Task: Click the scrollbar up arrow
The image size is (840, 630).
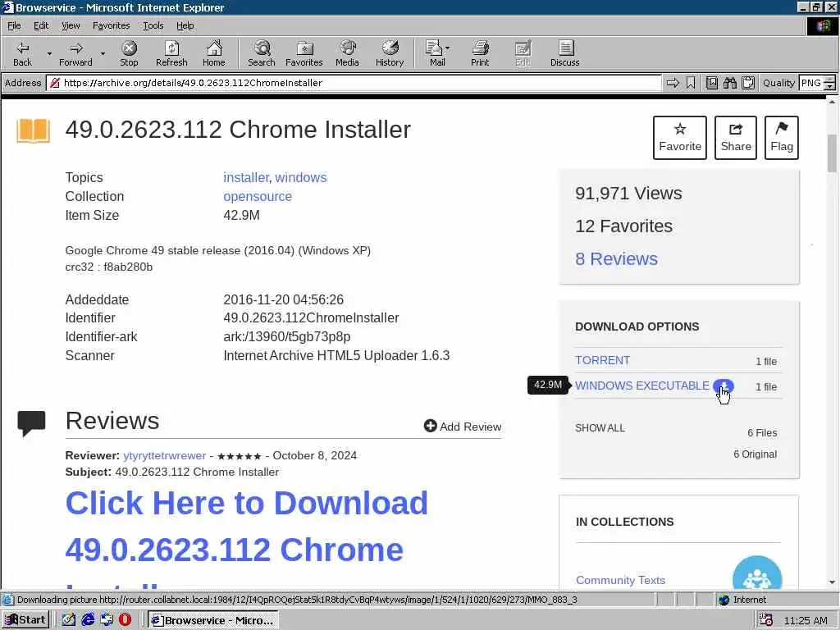Action: click(832, 101)
